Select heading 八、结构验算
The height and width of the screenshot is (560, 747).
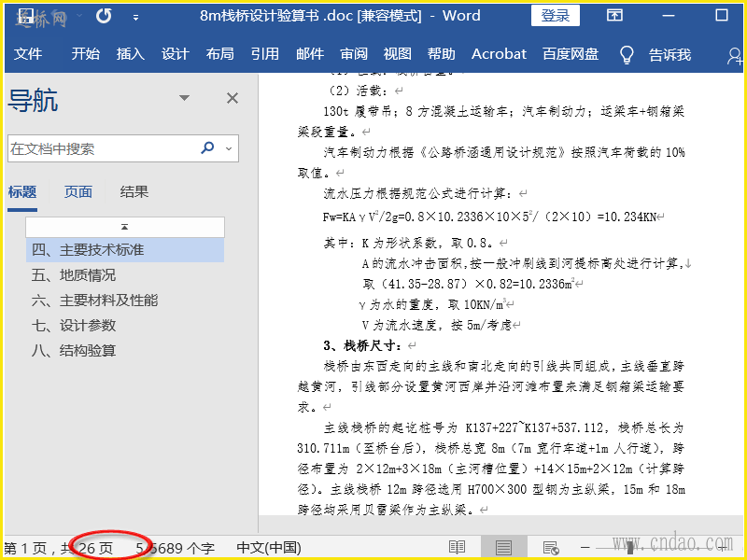[74, 351]
